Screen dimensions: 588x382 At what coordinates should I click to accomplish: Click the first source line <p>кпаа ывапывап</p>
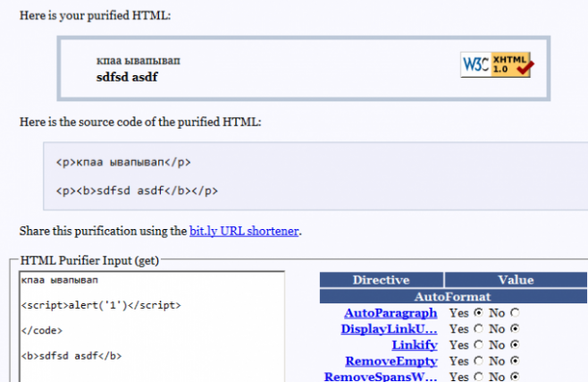click(123, 162)
